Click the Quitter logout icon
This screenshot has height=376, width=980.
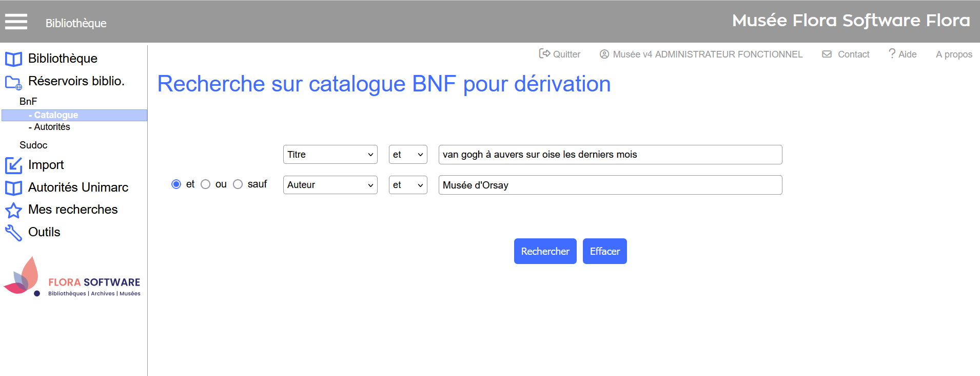(544, 54)
